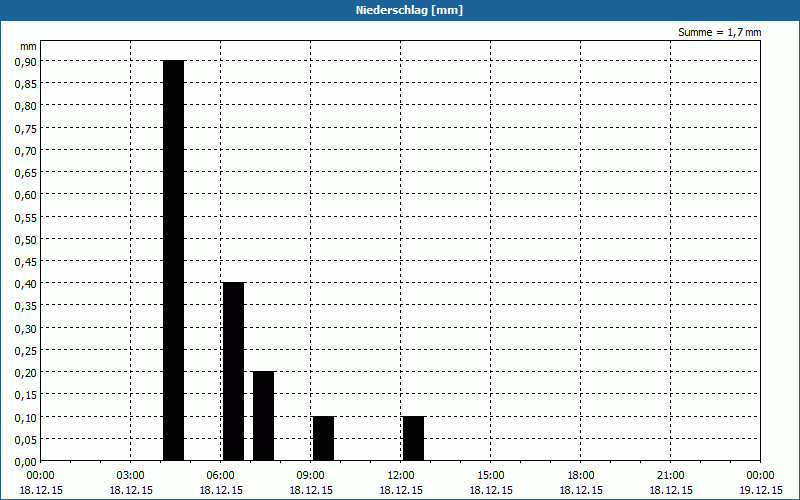Select the 0,50 value on the y-axis
Screen dimensions: 800x500
pos(25,239)
